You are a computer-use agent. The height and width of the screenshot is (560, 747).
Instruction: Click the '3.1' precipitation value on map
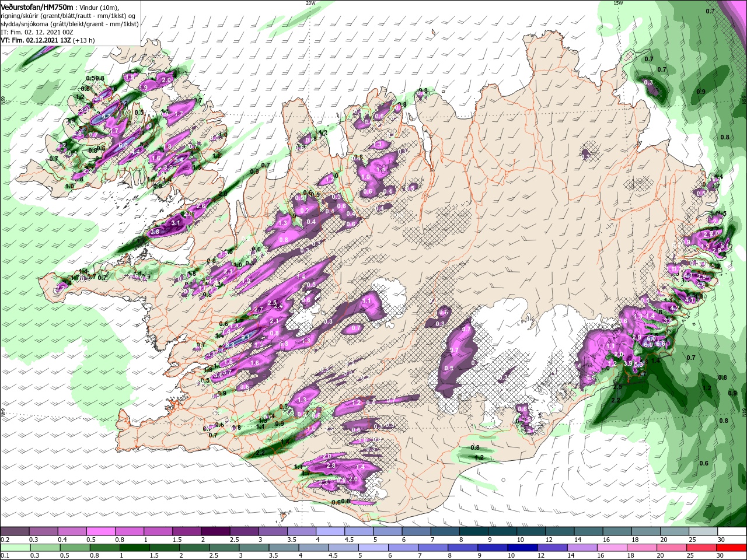point(176,223)
